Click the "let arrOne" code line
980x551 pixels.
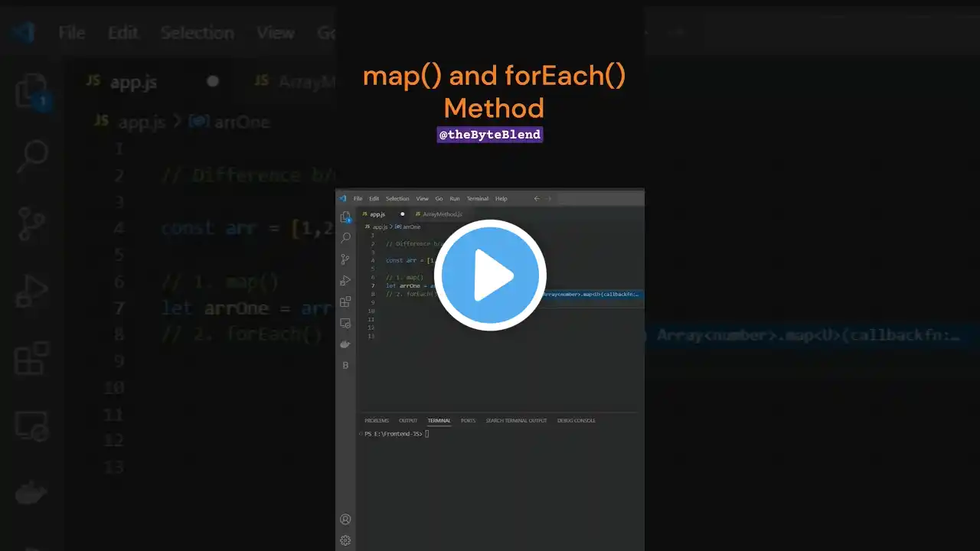[410, 285]
